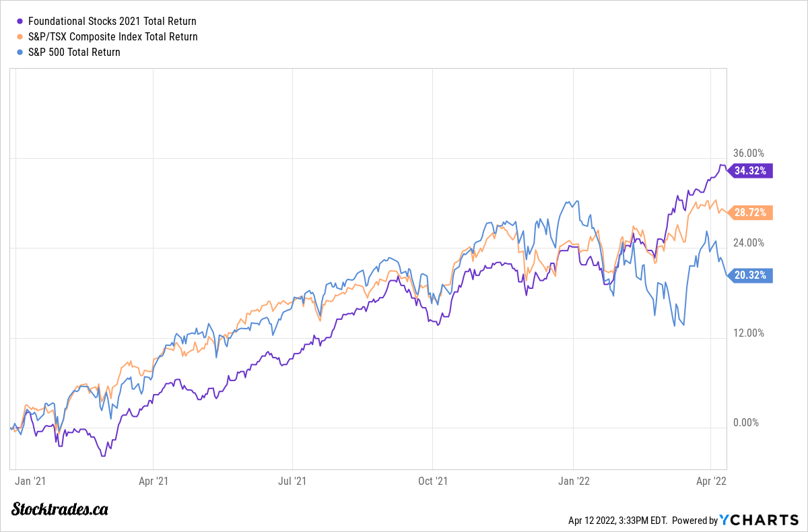Click the 24.00% y-axis label
Screen dimensions: 808x532
[x=749, y=243]
